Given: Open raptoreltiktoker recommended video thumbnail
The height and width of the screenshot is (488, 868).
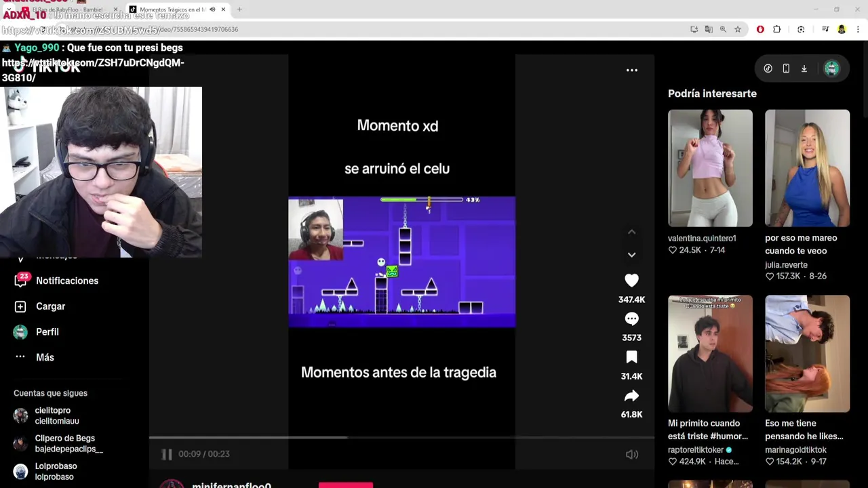Looking at the screenshot, I should click(710, 353).
